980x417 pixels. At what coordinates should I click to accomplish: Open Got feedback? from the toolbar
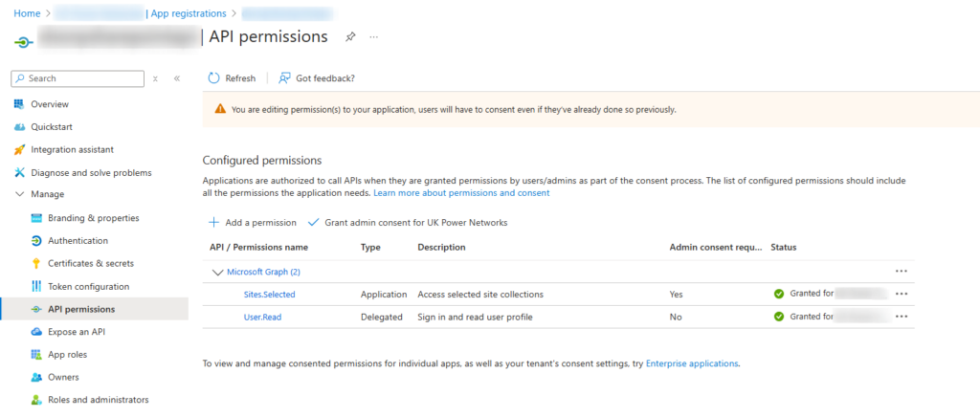pyautogui.click(x=317, y=78)
